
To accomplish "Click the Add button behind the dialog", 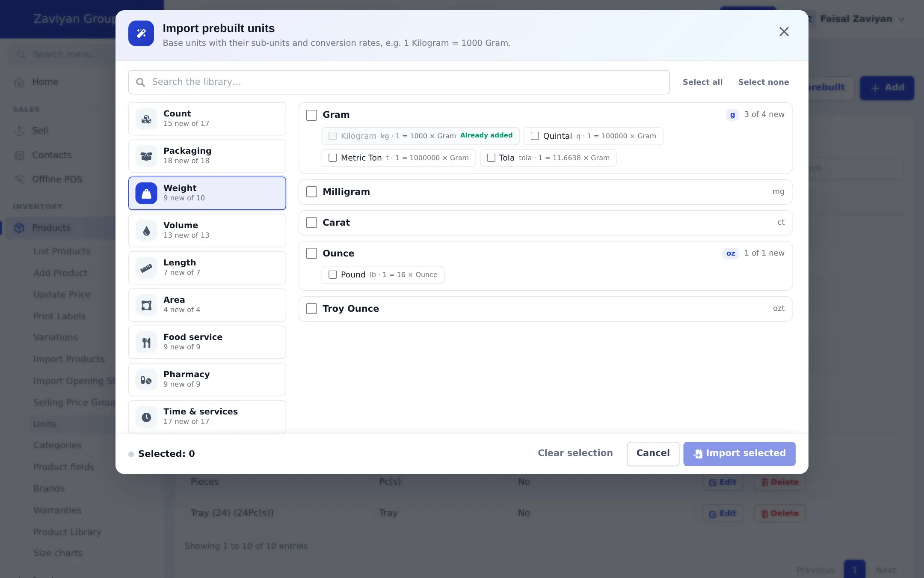I will click(887, 88).
